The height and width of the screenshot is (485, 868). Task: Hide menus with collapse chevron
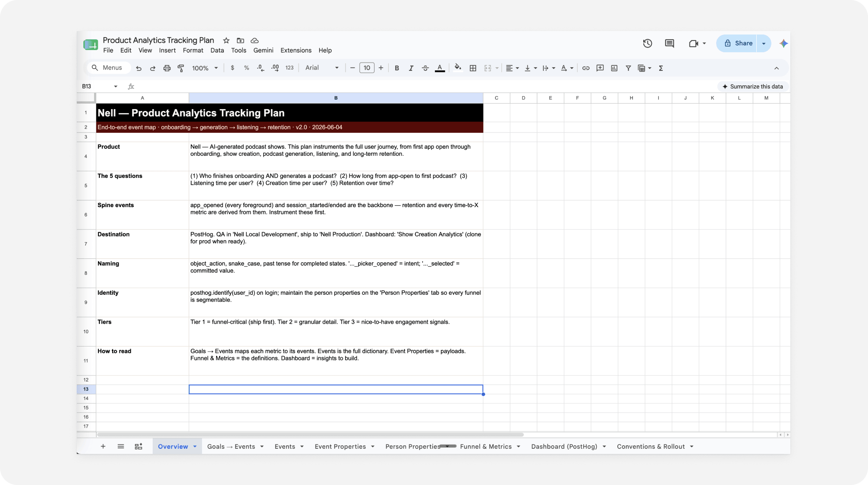coord(777,68)
